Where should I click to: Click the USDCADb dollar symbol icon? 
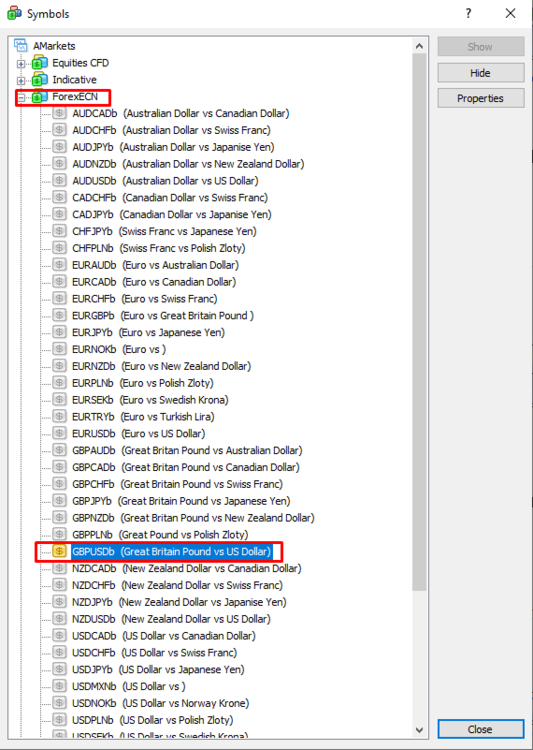pos(59,636)
